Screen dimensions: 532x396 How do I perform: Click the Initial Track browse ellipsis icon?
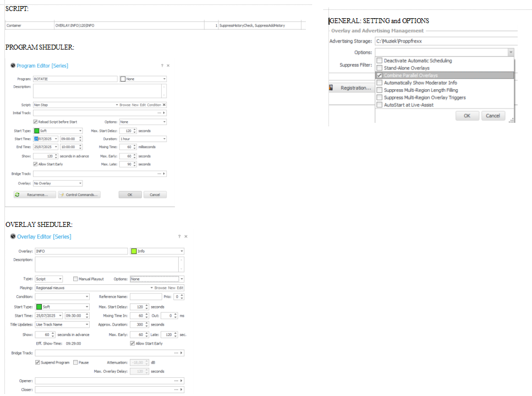coord(160,113)
